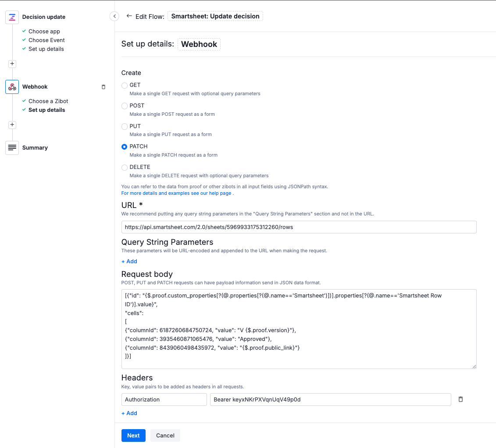Delete the Webhook step via trash icon

[103, 87]
